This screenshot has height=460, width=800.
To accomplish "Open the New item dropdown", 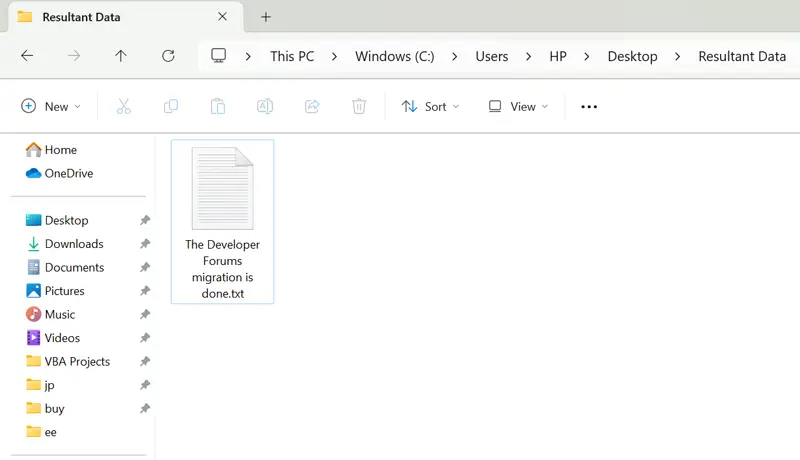I will [x=51, y=106].
